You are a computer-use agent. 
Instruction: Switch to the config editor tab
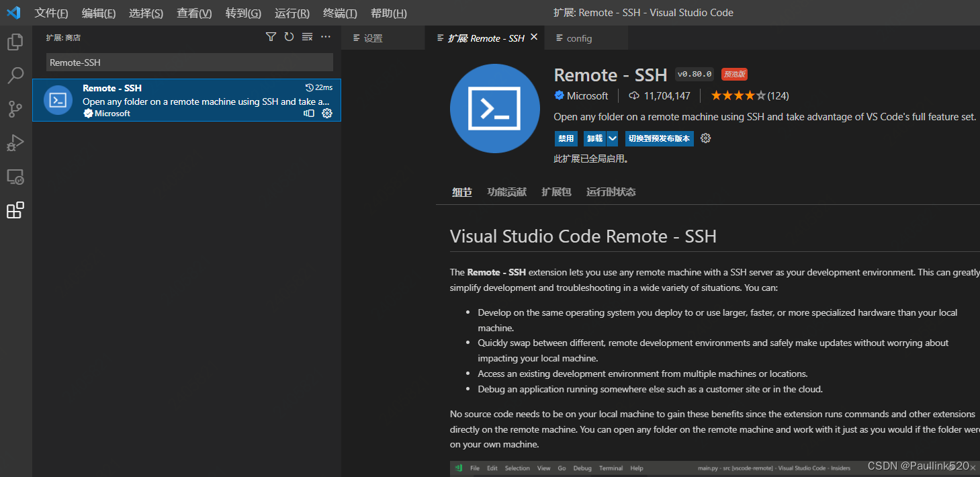point(586,38)
